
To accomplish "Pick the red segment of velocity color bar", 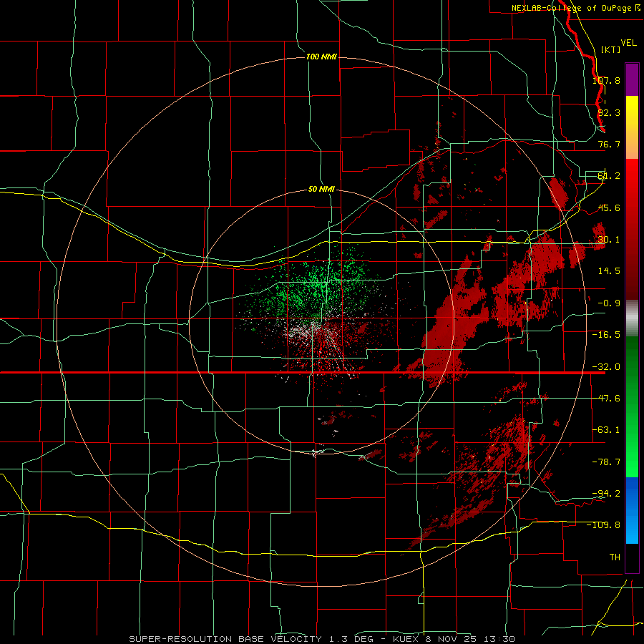I will [x=632, y=229].
